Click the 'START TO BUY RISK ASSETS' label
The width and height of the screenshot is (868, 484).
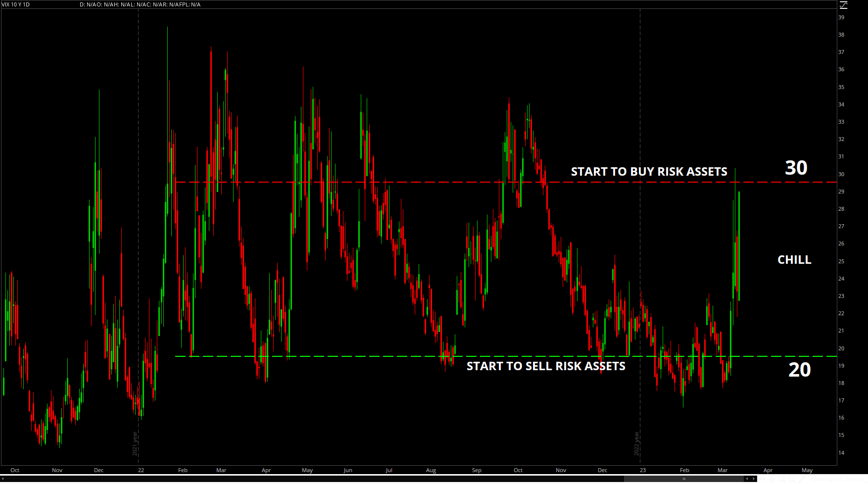pyautogui.click(x=649, y=172)
